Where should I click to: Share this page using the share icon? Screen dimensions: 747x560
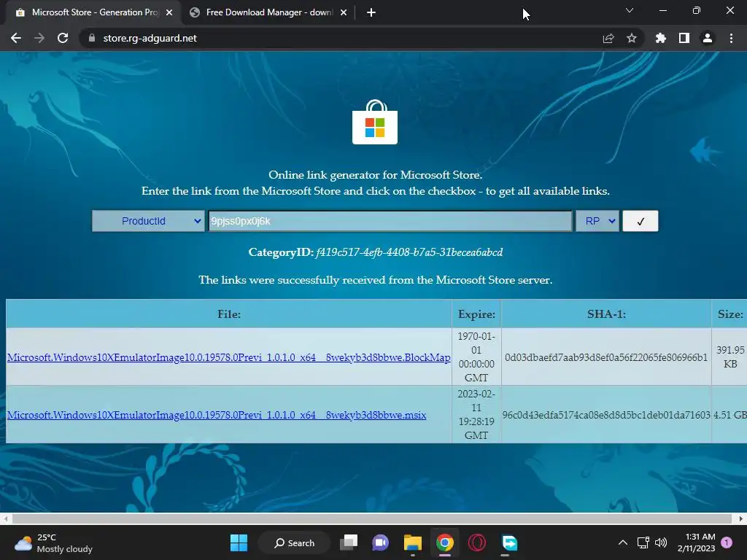[608, 38]
